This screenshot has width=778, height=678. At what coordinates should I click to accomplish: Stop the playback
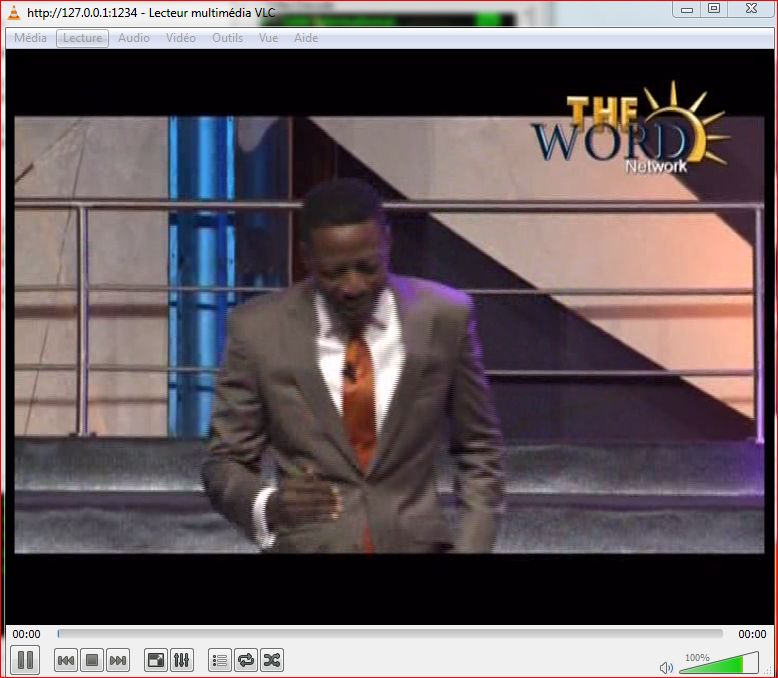[x=92, y=660]
